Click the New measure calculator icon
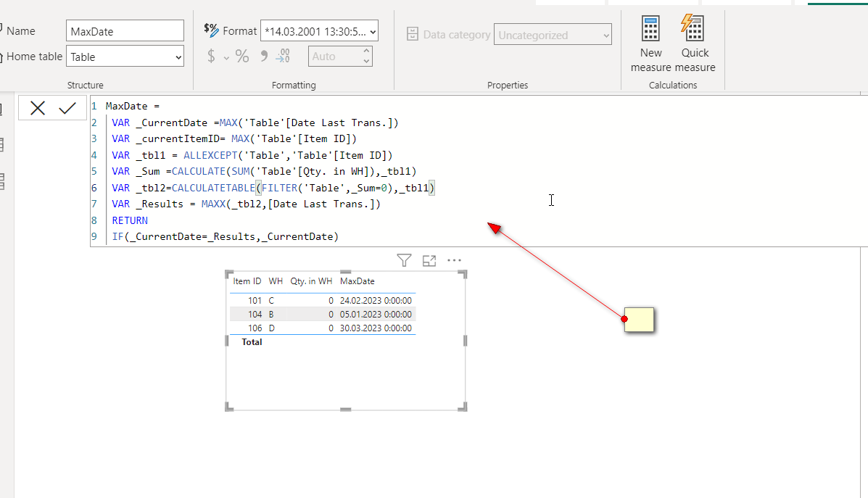The width and height of the screenshot is (868, 498). tap(650, 28)
